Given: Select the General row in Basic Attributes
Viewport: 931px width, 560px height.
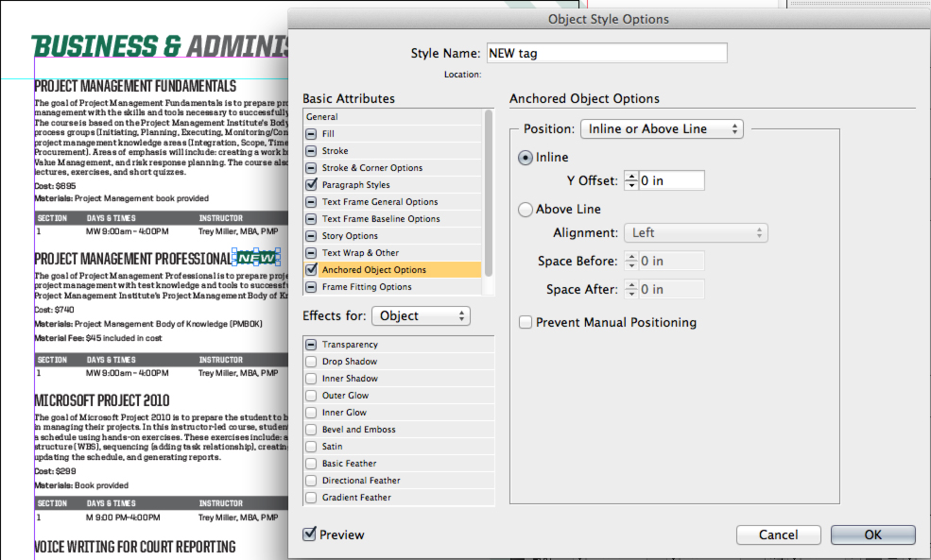Looking at the screenshot, I should coord(392,117).
